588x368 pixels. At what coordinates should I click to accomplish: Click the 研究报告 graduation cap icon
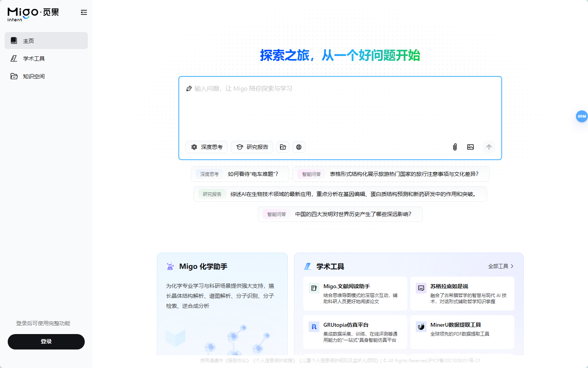click(x=240, y=147)
